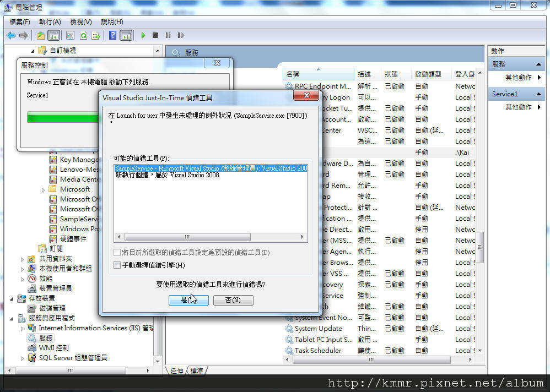This screenshot has height=392, width=550.
Task: Expand the Microsoft folder tree node
Action: 43,190
